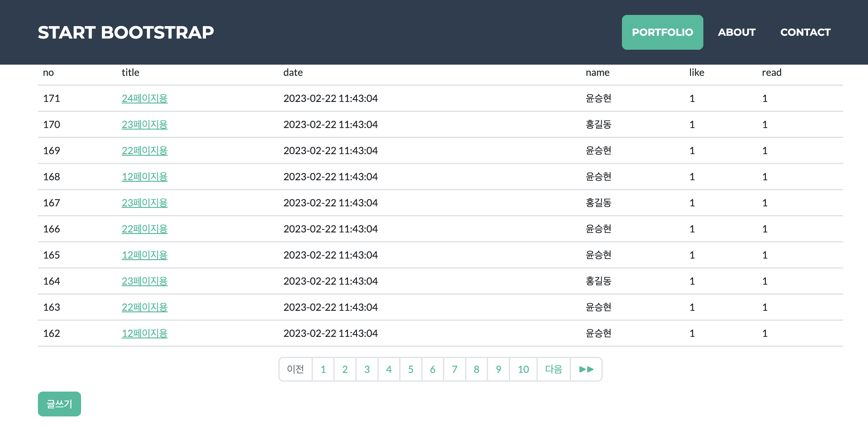Viewport: 868px width, 427px height.
Task: Open post 169 title 22페이지용
Action: pyautogui.click(x=144, y=150)
